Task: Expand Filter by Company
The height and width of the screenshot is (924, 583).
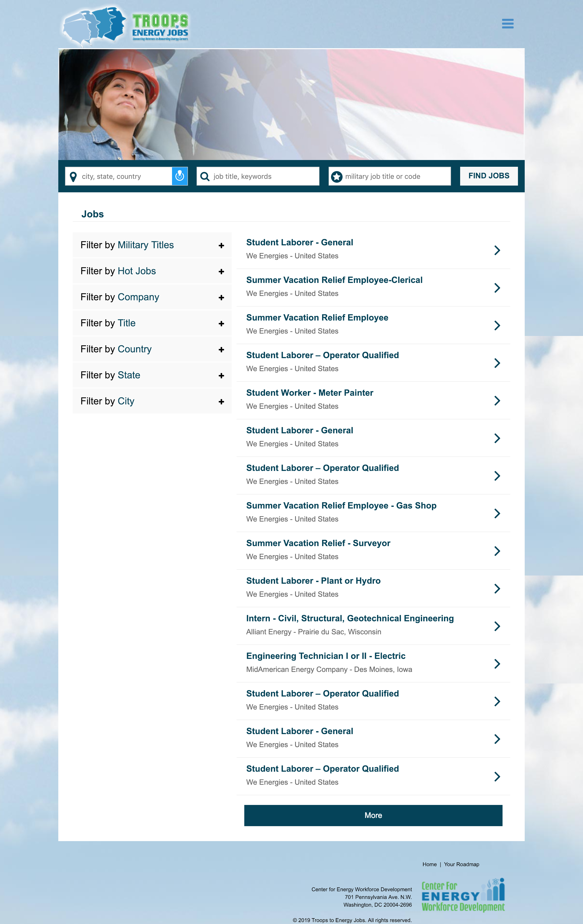Action: click(152, 297)
